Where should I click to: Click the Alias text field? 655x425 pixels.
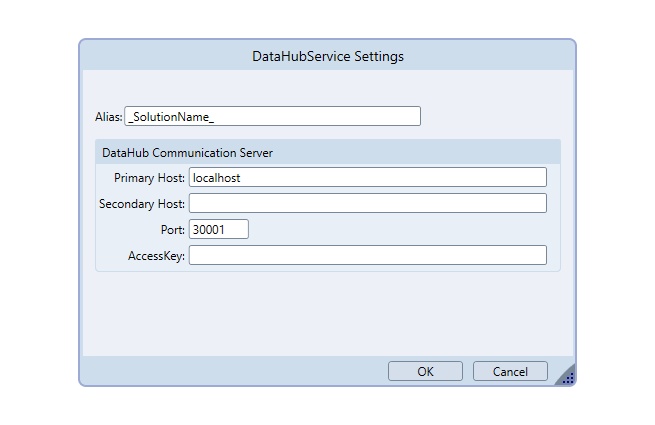pos(272,116)
